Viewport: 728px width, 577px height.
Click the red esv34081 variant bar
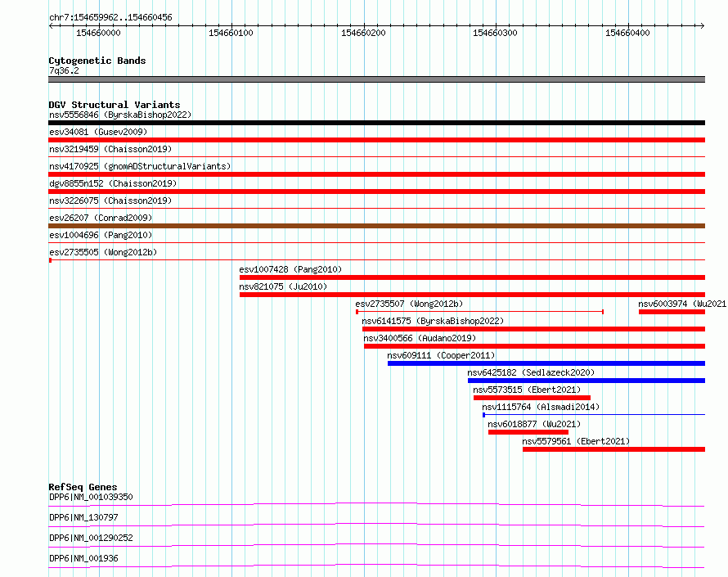pos(376,140)
